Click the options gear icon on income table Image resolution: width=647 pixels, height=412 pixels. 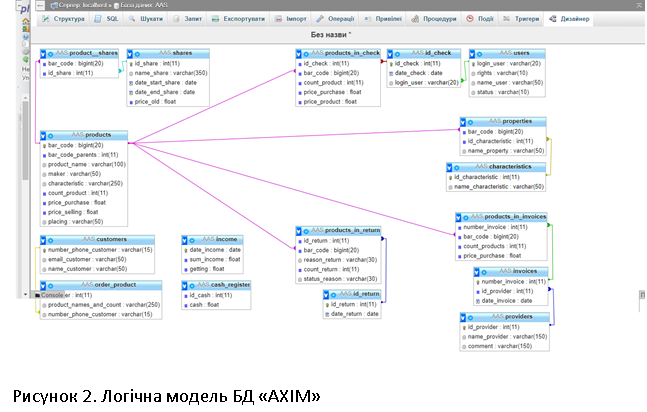tap(193, 240)
